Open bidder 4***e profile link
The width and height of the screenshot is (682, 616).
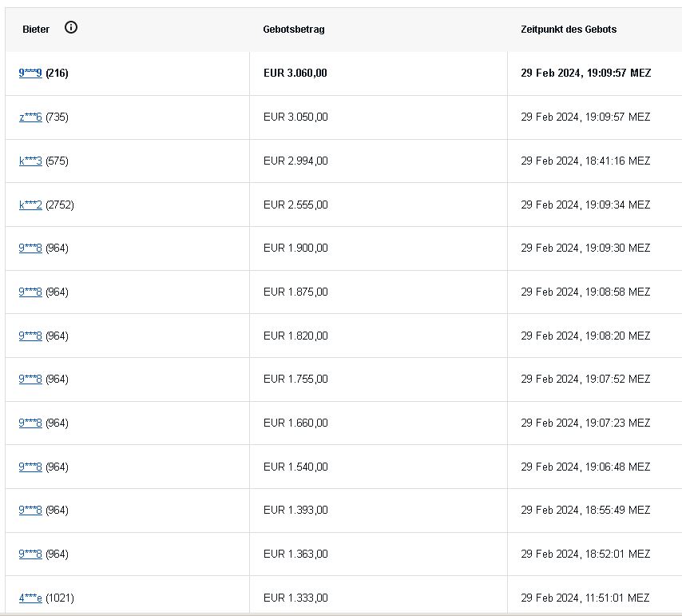click(x=30, y=598)
